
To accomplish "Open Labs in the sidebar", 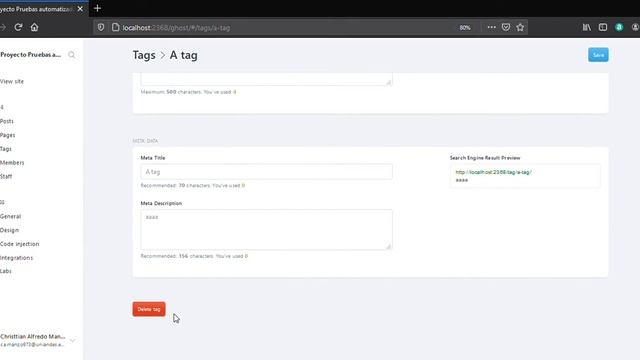I will pyautogui.click(x=6, y=271).
